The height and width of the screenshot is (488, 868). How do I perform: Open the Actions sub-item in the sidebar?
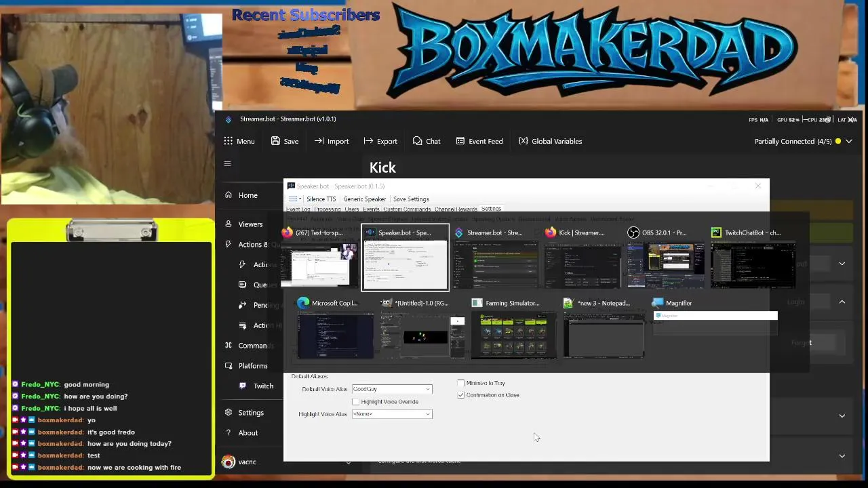tap(261, 265)
